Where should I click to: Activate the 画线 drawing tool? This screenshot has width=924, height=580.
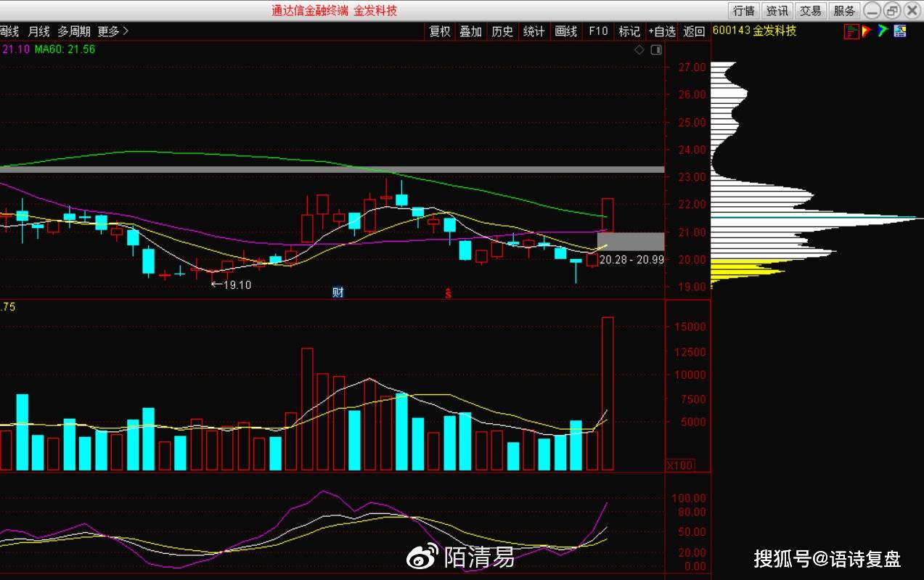[x=566, y=31]
